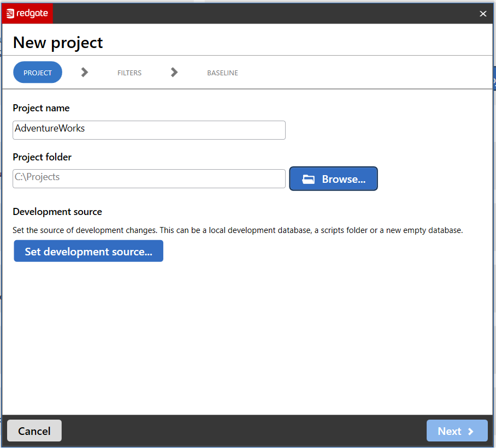Click the "Project name" label
This screenshot has height=448, width=496.
coord(41,108)
